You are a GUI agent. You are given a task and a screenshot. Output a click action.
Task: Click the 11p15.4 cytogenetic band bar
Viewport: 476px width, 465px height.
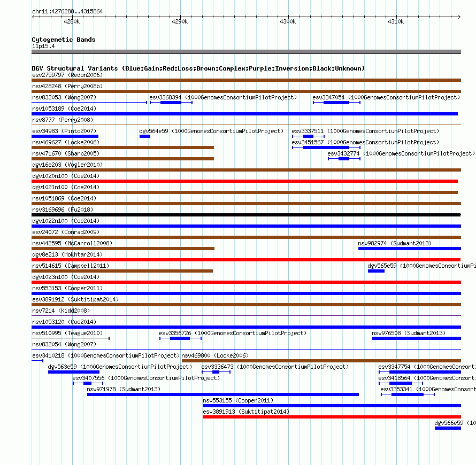246,52
